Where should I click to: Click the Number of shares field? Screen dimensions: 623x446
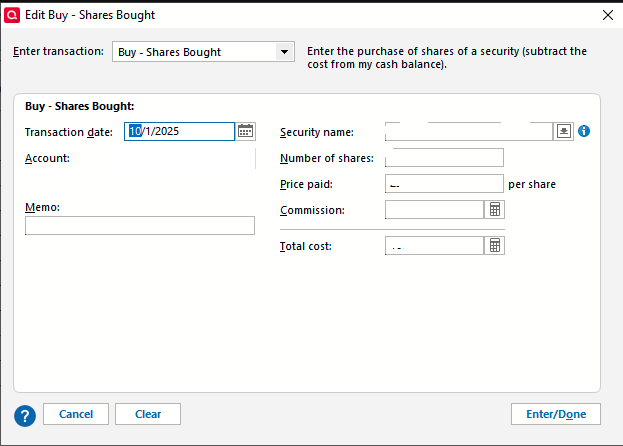444,158
